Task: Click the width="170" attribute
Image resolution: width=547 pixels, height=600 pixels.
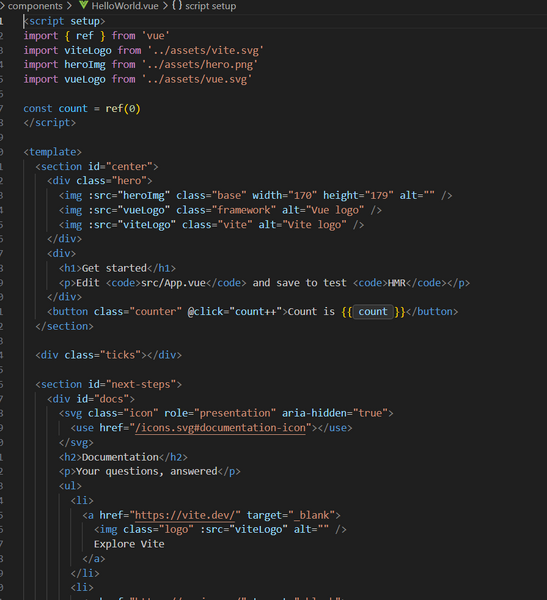Action: 284,195
